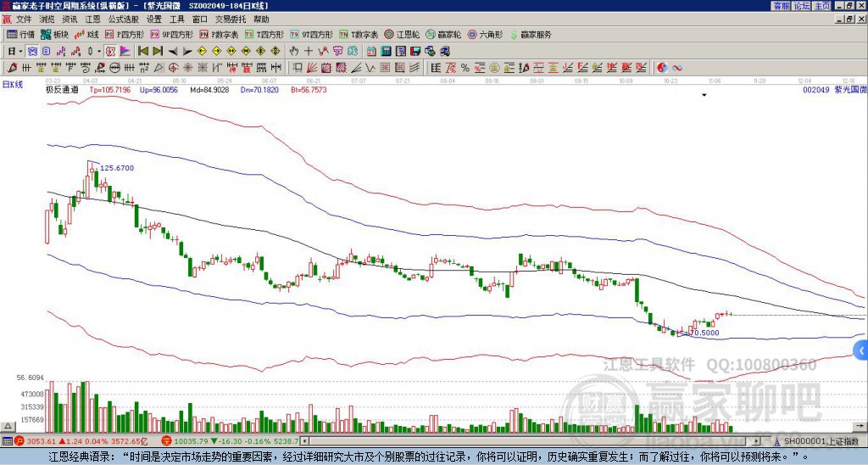Open the 六角形 hexagon tool

coord(486,34)
